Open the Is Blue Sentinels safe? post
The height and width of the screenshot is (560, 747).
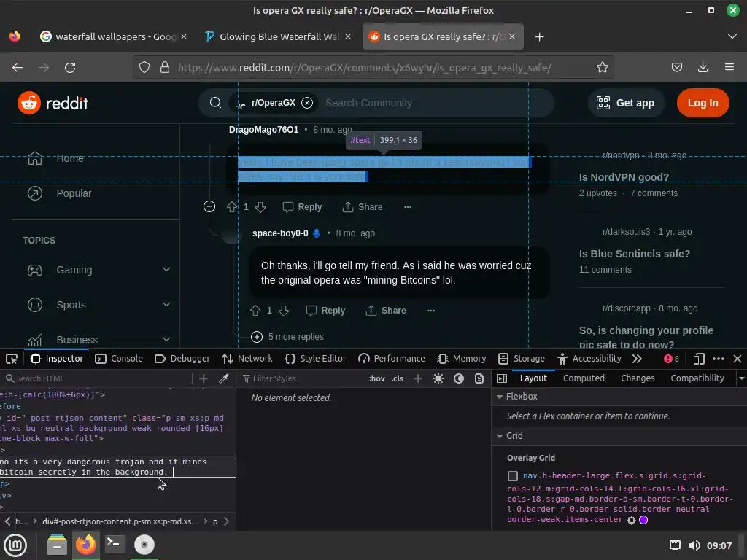click(x=634, y=254)
